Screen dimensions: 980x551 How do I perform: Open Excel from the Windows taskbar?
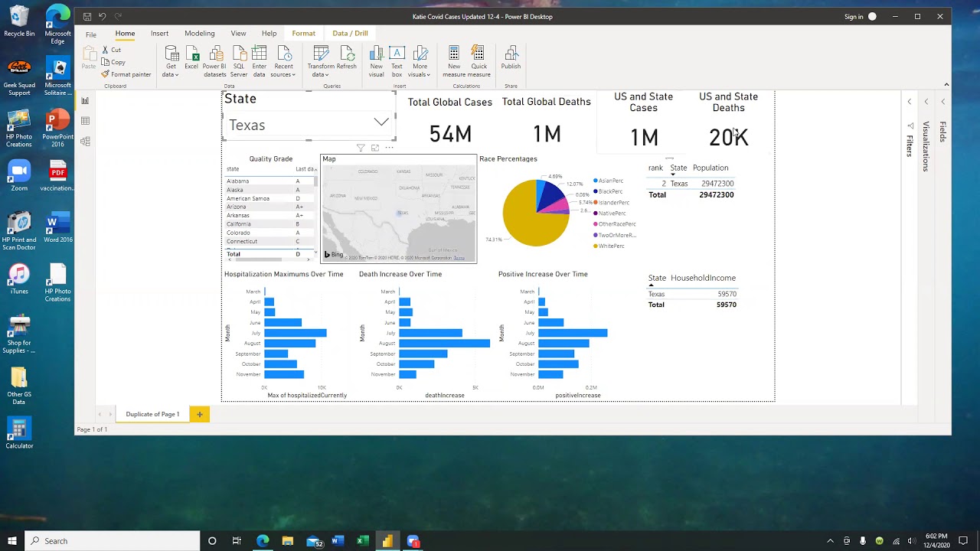362,541
